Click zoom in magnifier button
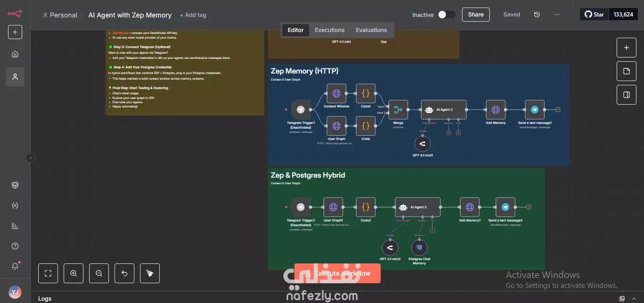The width and height of the screenshot is (644, 303). coord(74,273)
